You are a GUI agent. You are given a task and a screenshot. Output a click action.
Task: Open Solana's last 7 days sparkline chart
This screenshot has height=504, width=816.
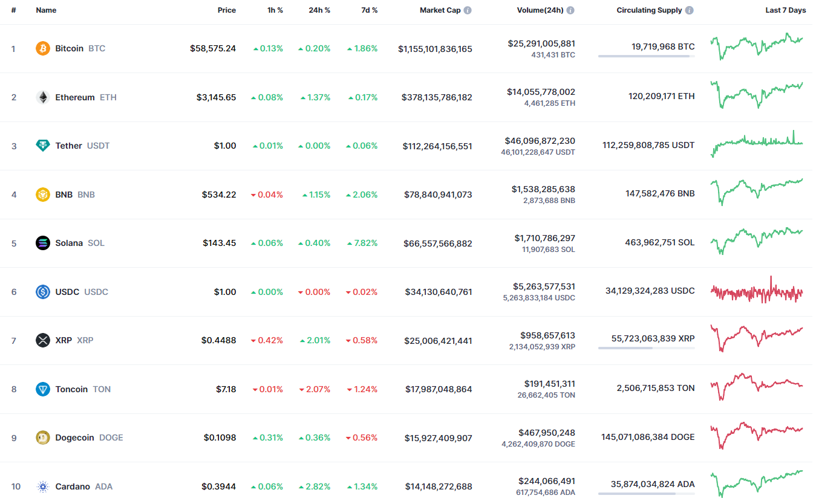pyautogui.click(x=757, y=241)
